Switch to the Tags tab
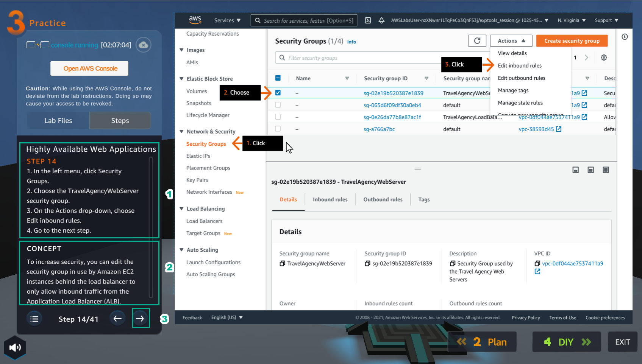Viewport: 642px width, 364px height. pos(424,199)
